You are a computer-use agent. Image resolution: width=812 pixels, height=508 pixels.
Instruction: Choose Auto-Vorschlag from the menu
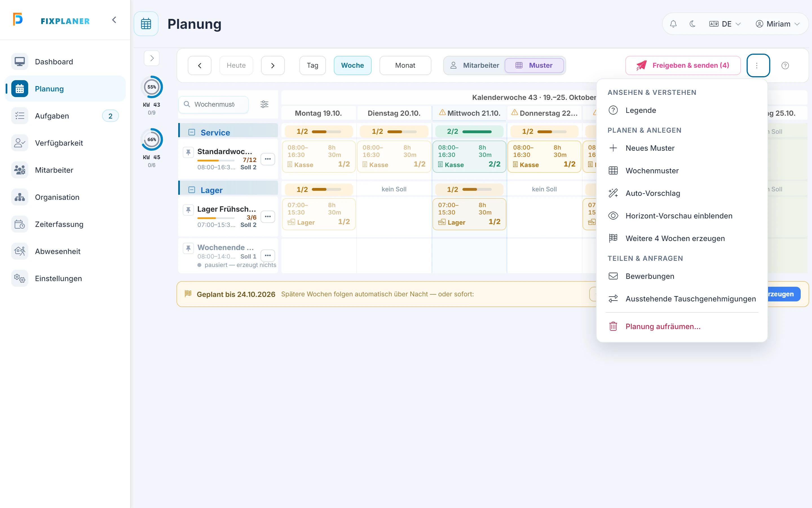[682, 193]
